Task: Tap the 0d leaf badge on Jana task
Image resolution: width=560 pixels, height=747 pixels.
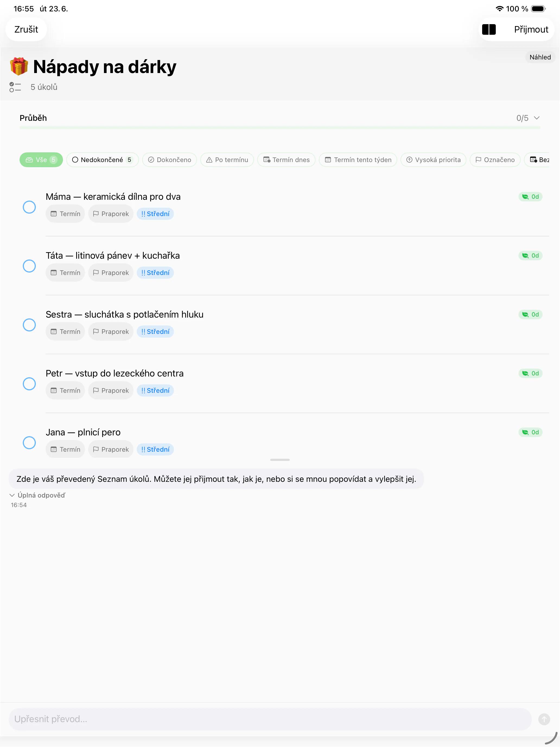Action: [x=530, y=432]
